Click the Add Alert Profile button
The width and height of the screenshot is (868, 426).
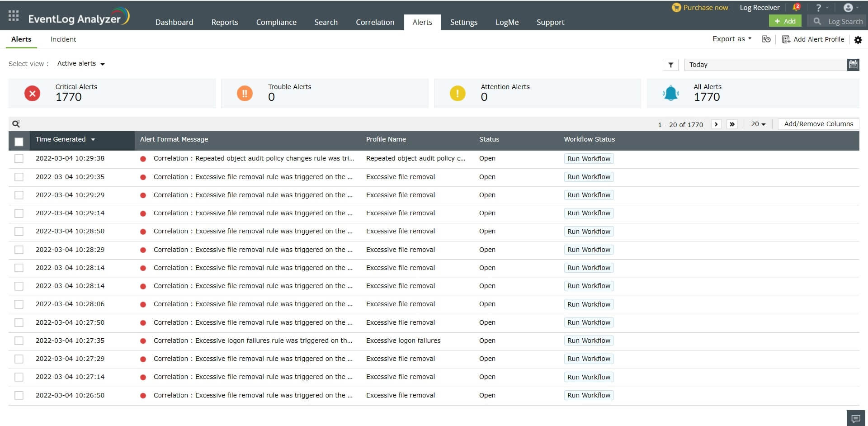pos(813,39)
